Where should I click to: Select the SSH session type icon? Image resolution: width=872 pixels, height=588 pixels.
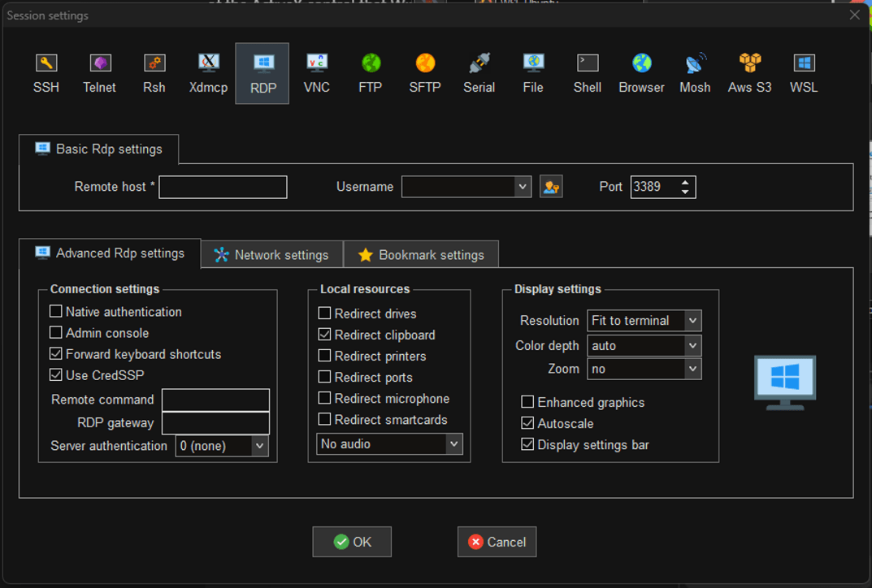click(x=46, y=73)
